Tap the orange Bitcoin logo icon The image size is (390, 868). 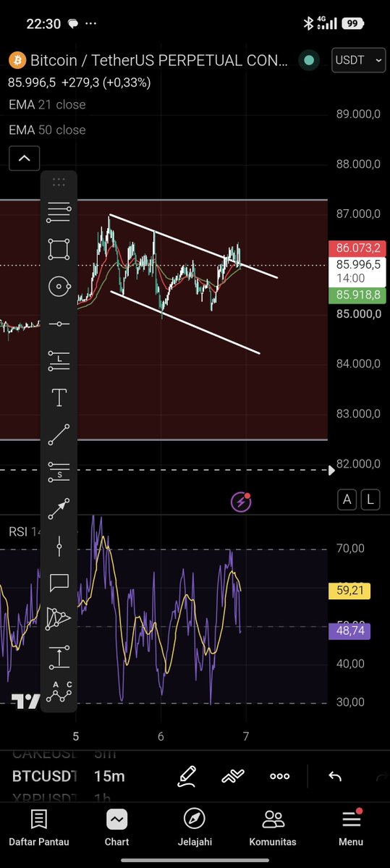17,60
